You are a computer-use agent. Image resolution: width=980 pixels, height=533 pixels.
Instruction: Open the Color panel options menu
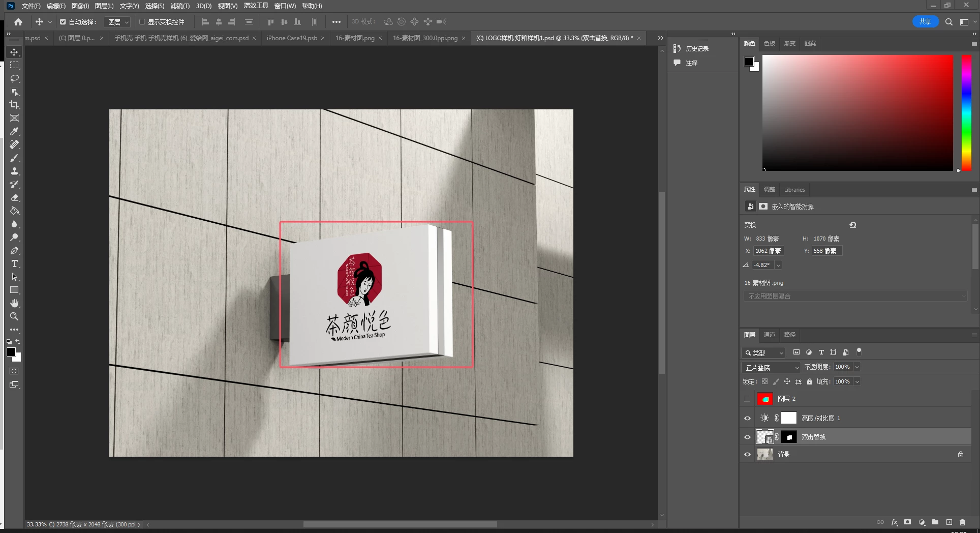coord(974,44)
